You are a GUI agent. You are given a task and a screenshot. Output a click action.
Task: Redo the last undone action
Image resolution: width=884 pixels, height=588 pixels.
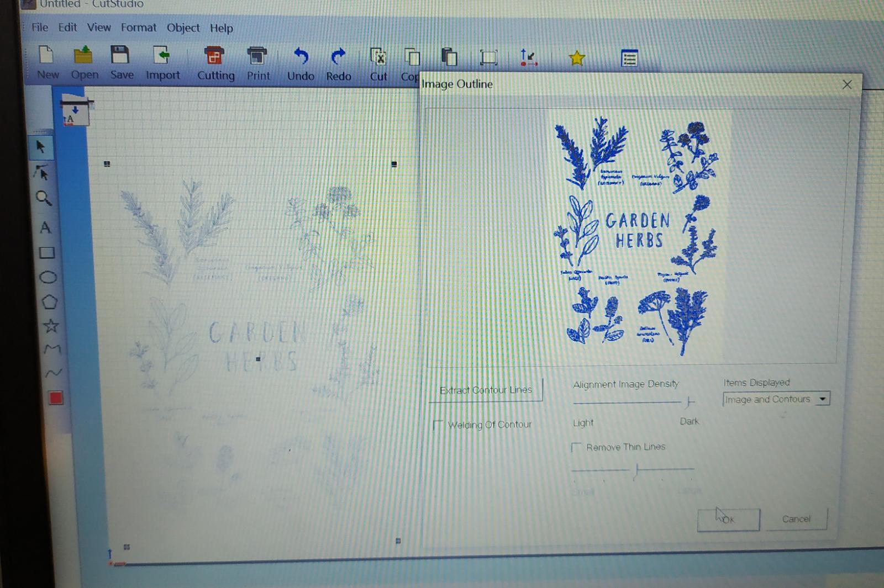point(338,64)
